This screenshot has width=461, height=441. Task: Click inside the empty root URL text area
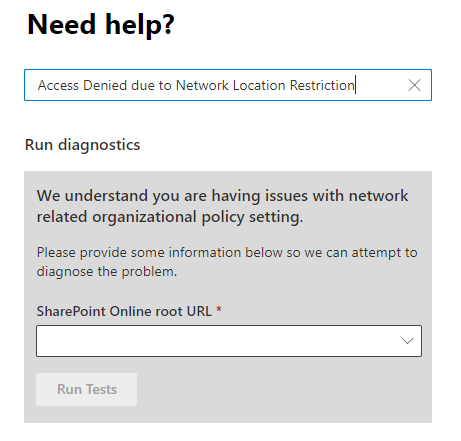pyautogui.click(x=217, y=341)
